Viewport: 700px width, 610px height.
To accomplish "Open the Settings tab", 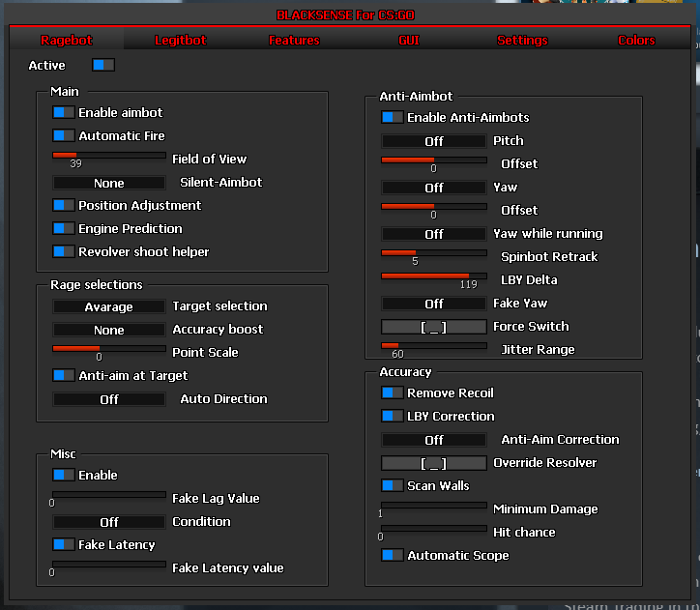I will (x=522, y=41).
